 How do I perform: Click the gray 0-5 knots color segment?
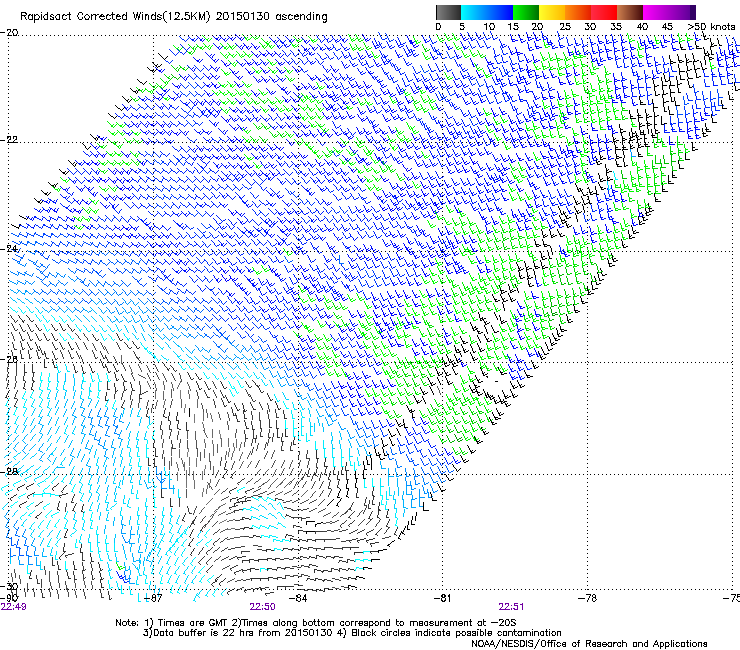click(448, 12)
